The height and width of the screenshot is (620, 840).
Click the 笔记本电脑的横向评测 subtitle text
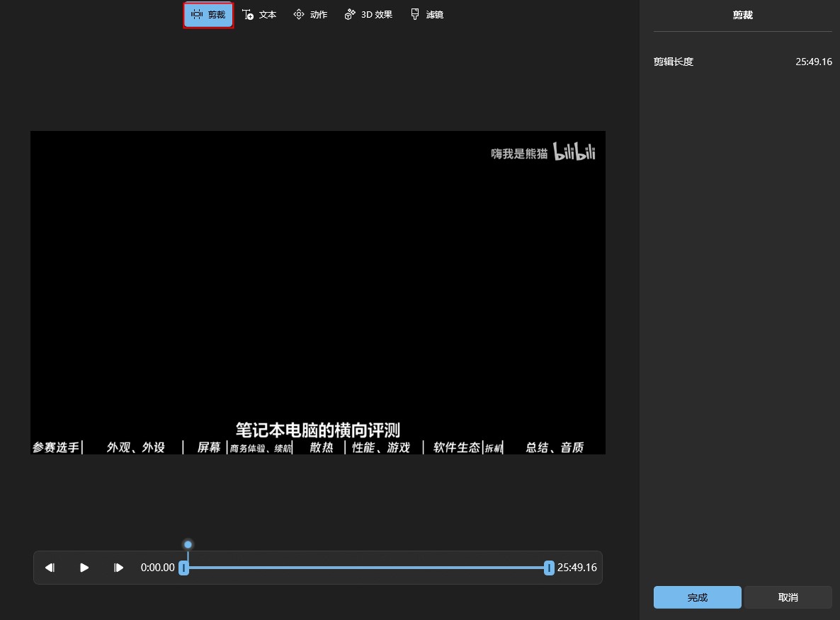318,430
